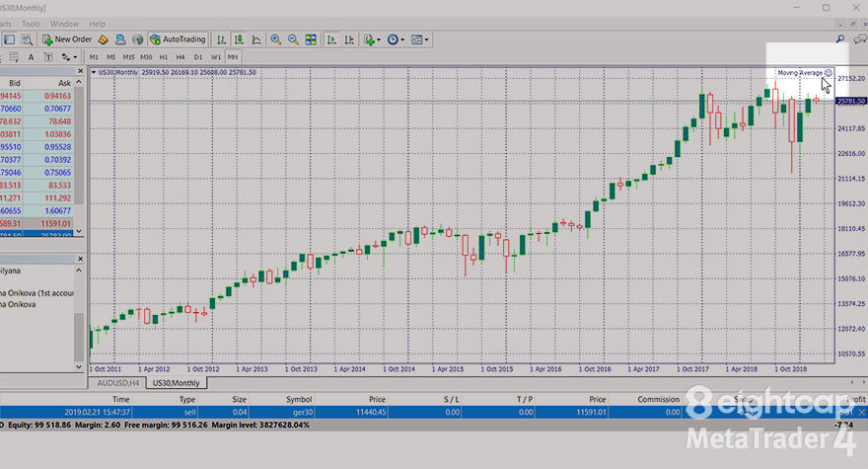The width and height of the screenshot is (868, 469).
Task: Click the Periods clock icon
Action: [x=393, y=39]
